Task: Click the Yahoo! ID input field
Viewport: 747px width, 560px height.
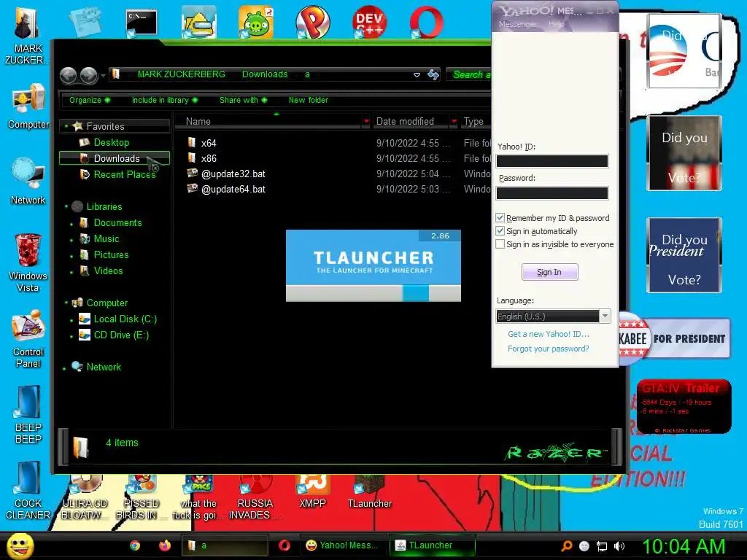Action: [x=552, y=161]
